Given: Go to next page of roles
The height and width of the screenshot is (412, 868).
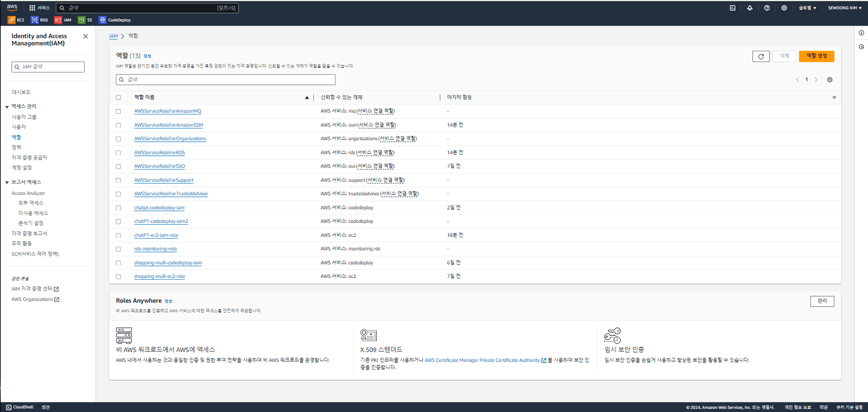Looking at the screenshot, I should coord(816,80).
